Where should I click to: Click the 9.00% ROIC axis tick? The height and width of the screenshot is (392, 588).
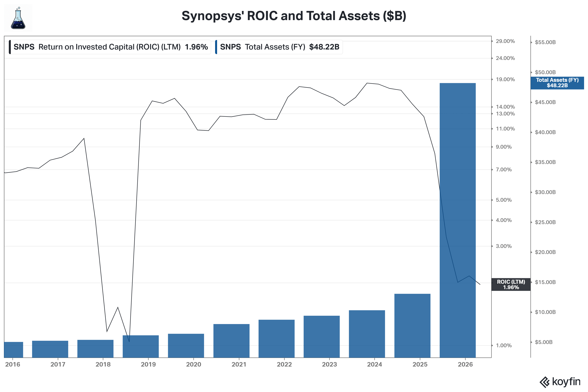[504, 147]
